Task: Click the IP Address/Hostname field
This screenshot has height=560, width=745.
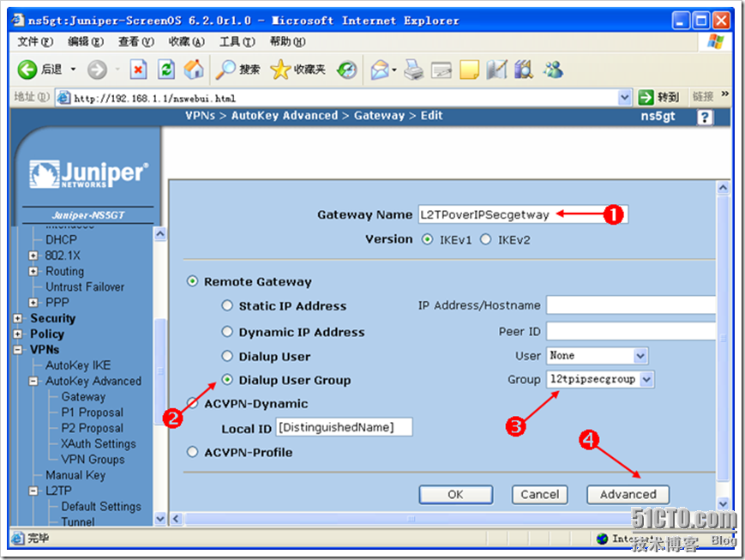Action: click(630, 305)
